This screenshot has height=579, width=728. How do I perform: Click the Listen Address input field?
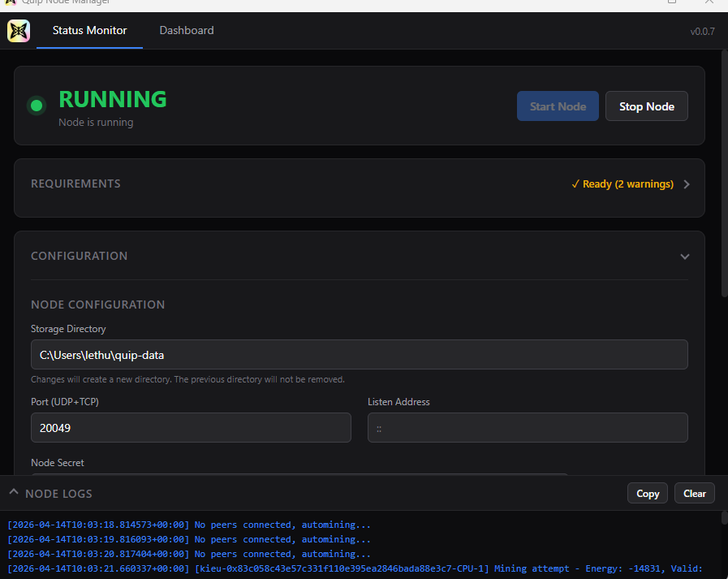click(x=528, y=427)
